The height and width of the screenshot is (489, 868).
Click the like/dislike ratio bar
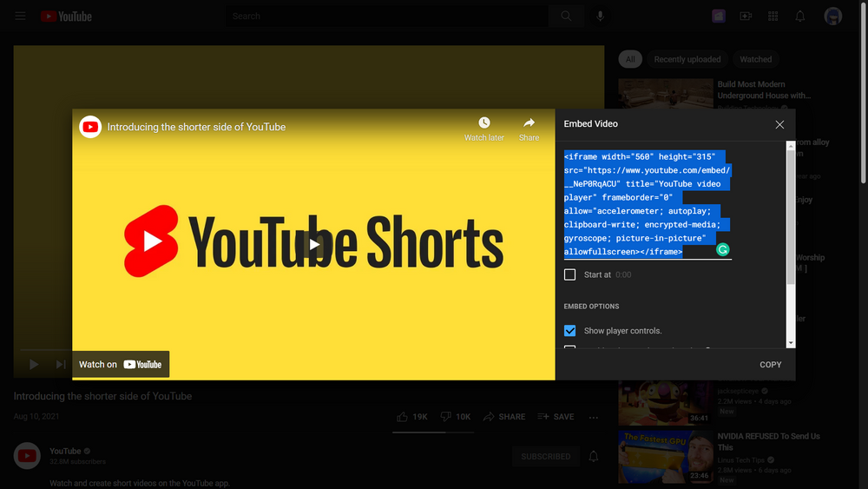[x=433, y=432]
